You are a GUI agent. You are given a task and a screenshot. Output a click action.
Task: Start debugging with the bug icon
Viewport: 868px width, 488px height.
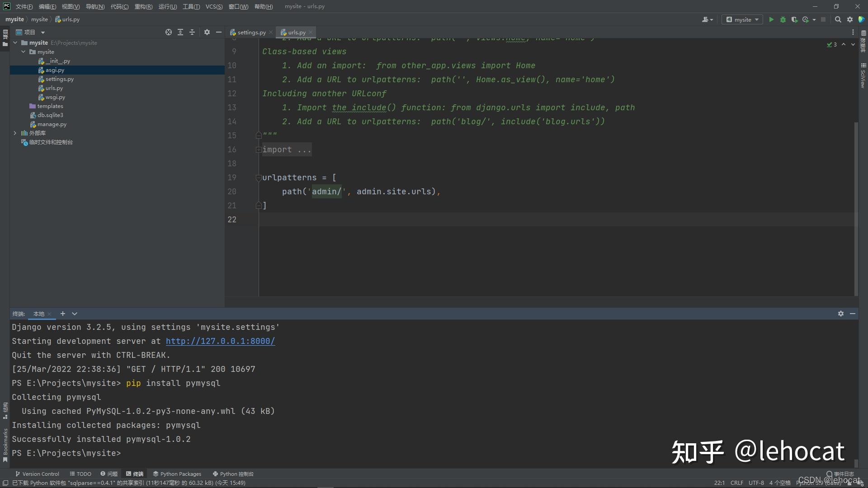tap(783, 19)
